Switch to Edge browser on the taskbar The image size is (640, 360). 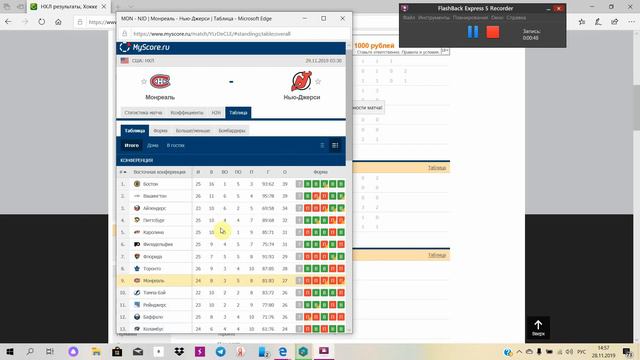pyautogui.click(x=282, y=351)
